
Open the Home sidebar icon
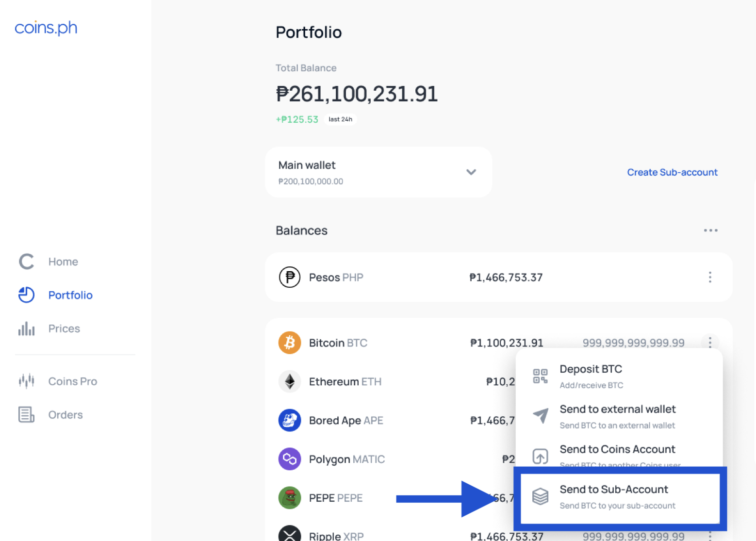click(27, 262)
